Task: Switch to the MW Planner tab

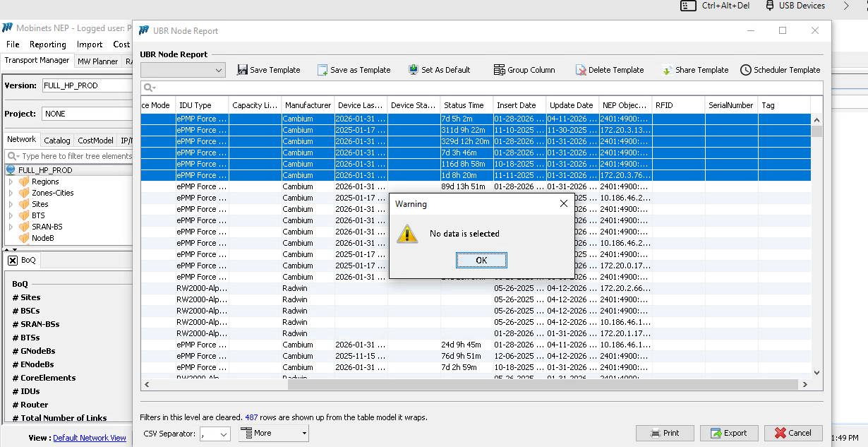Action: click(x=98, y=61)
